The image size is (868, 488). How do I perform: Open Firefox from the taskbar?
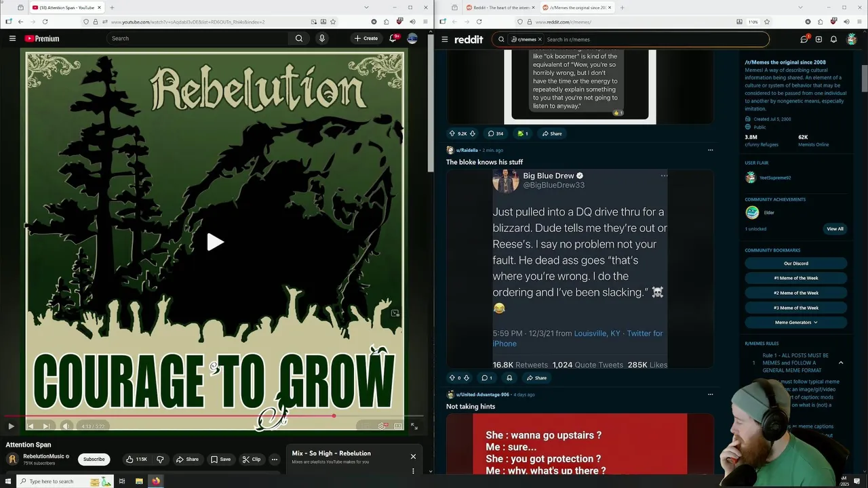coord(155,481)
